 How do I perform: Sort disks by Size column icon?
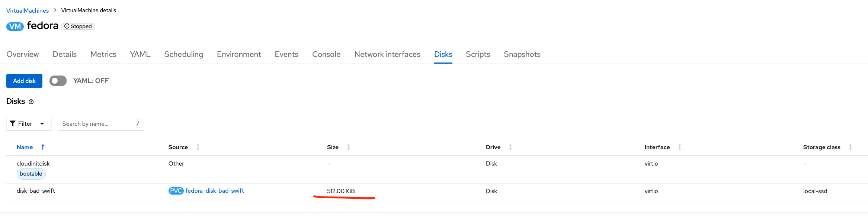[x=349, y=147]
